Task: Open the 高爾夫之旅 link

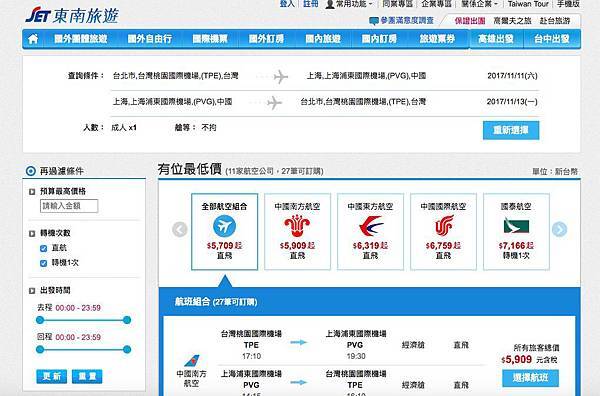Action: click(x=512, y=21)
